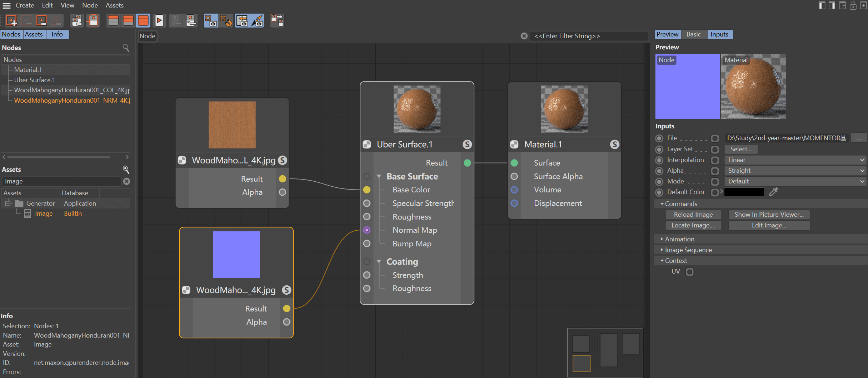Viewport: 868px width, 378px height.
Task: Clear the node filter string with X
Action: tap(524, 36)
